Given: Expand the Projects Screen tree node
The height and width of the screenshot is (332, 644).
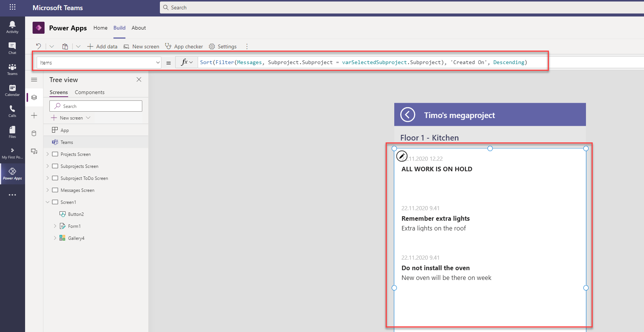Looking at the screenshot, I should pyautogui.click(x=48, y=154).
